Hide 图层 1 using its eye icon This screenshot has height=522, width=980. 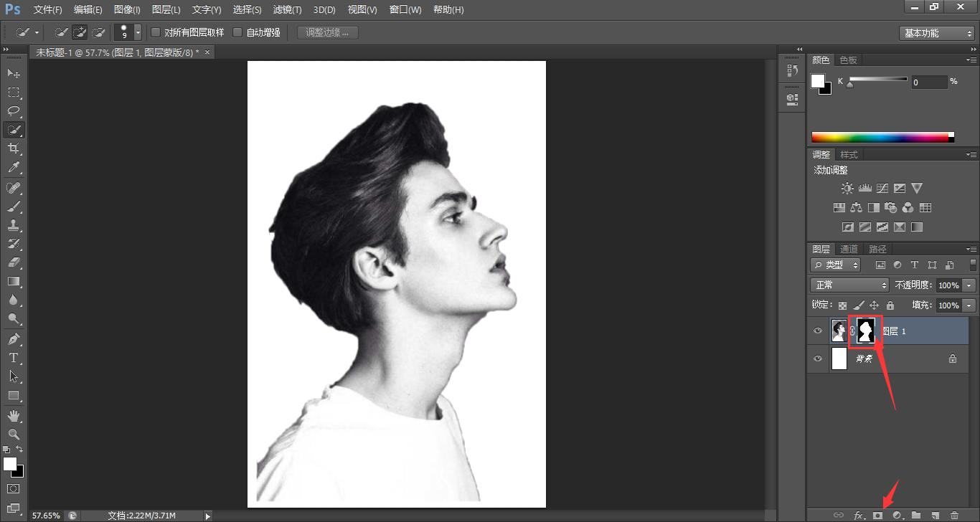pos(818,331)
